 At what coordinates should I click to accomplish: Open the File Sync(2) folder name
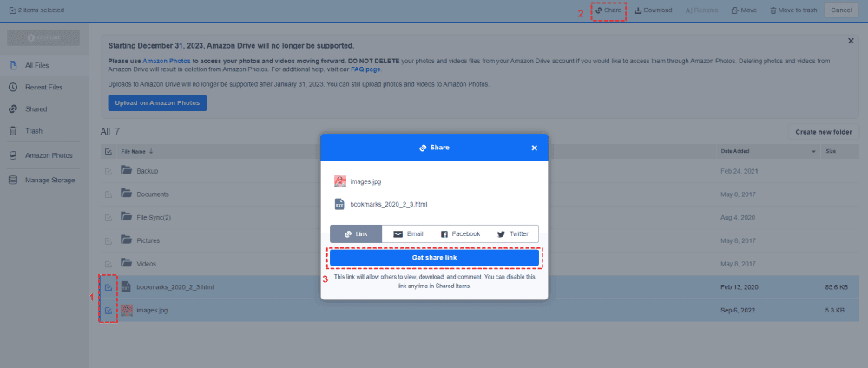click(154, 218)
